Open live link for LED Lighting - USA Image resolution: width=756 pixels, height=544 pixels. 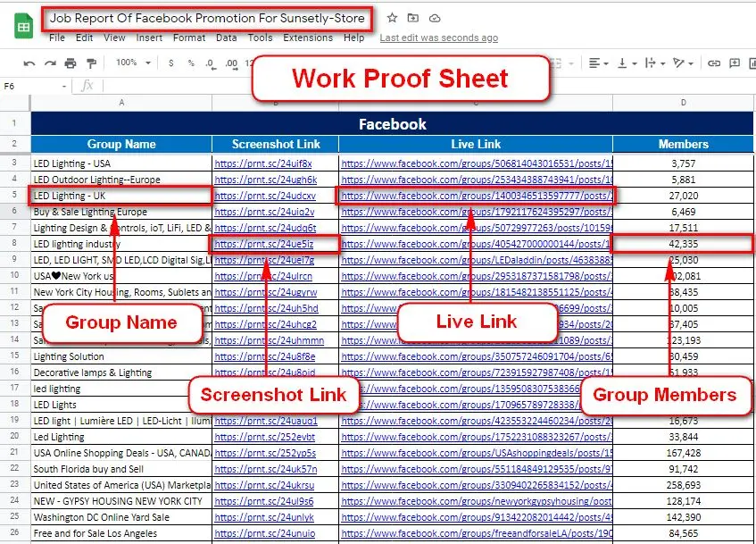click(477, 163)
